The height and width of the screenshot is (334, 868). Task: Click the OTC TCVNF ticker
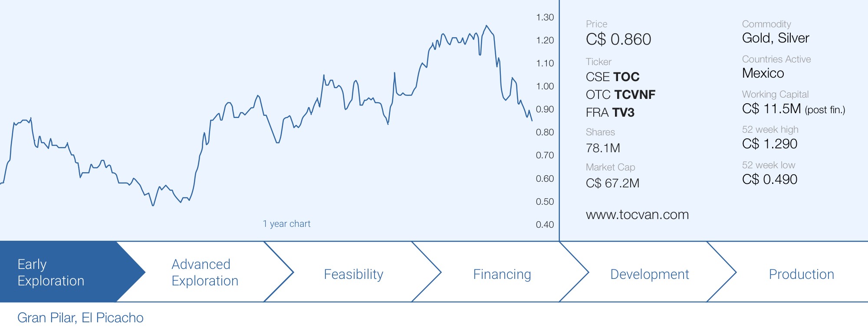click(x=620, y=95)
